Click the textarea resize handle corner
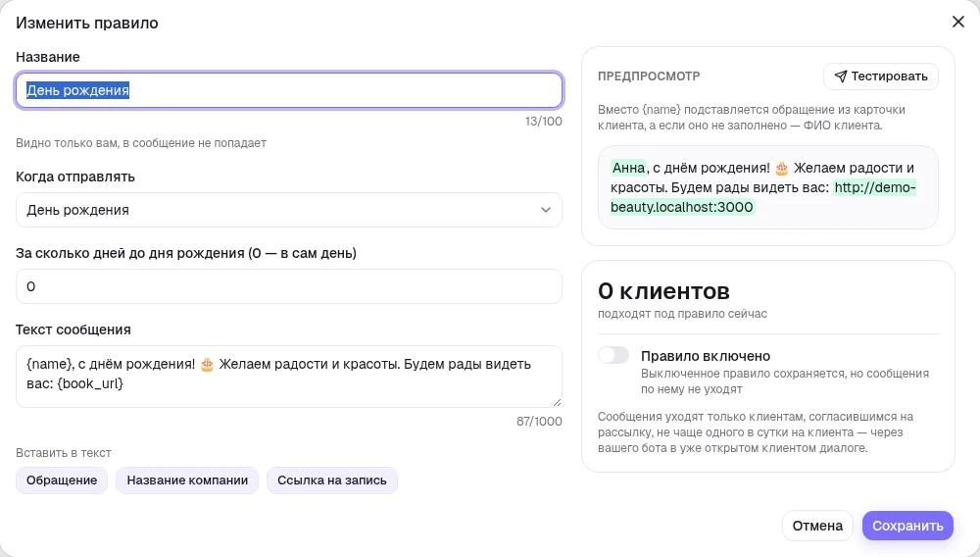This screenshot has height=557, width=980. (x=557, y=402)
